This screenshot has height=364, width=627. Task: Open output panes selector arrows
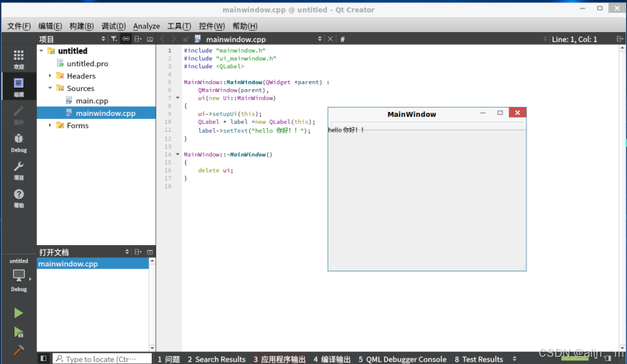pyautogui.click(x=514, y=359)
